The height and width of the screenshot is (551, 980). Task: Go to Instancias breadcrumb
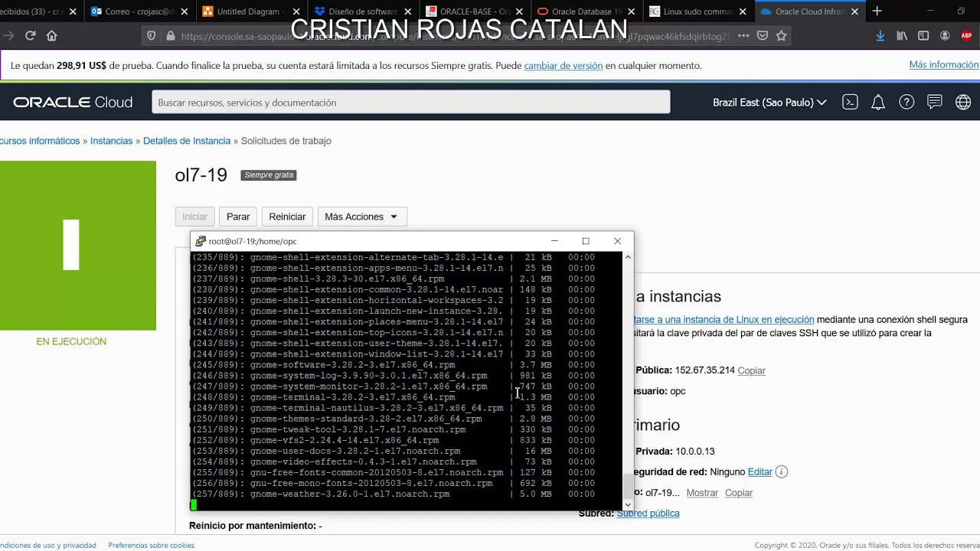tap(111, 141)
